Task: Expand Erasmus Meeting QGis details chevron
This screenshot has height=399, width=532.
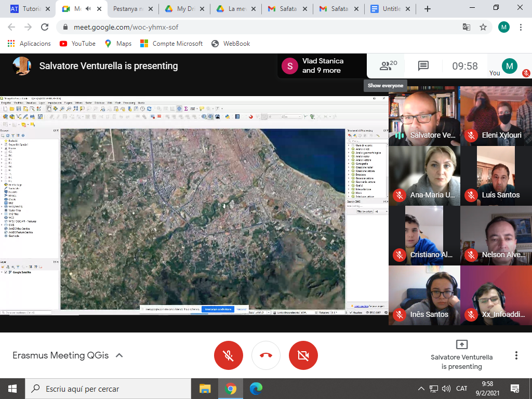Action: pos(119,355)
